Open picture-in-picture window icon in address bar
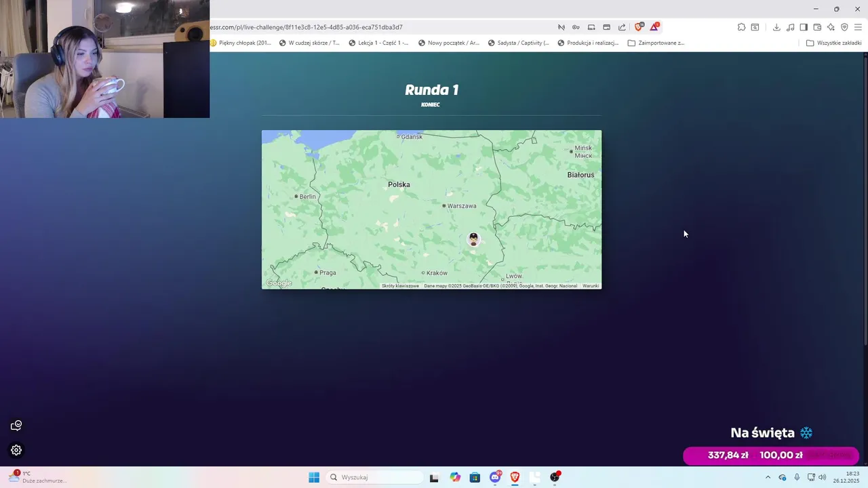Viewport: 868px width, 488px height. point(606,27)
